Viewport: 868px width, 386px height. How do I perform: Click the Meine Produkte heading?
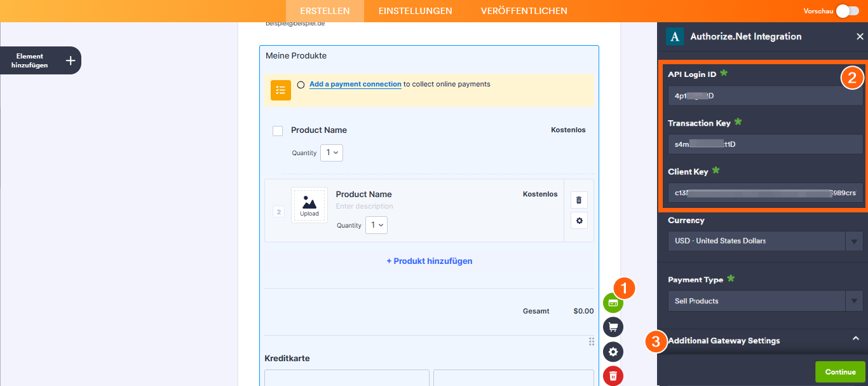pyautogui.click(x=296, y=56)
